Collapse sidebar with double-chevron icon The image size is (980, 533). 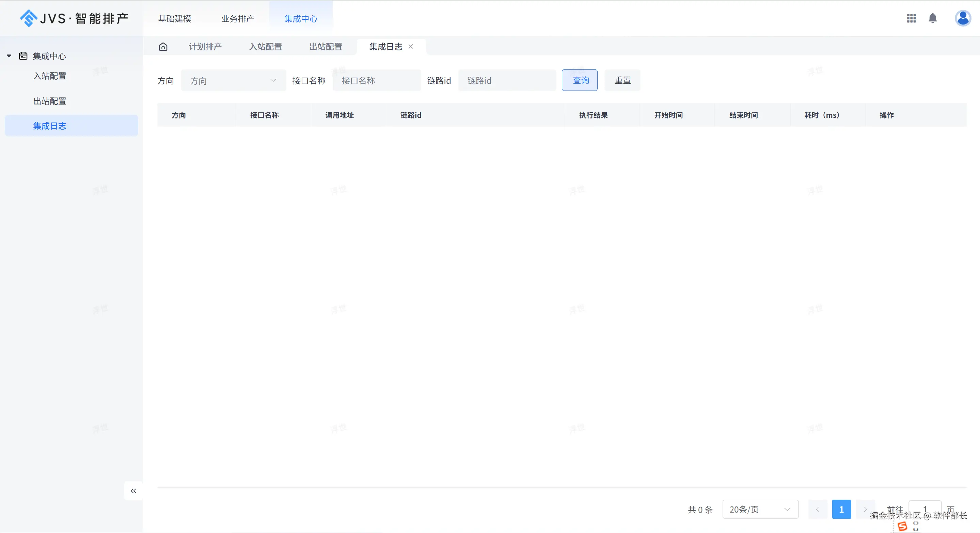(x=133, y=491)
